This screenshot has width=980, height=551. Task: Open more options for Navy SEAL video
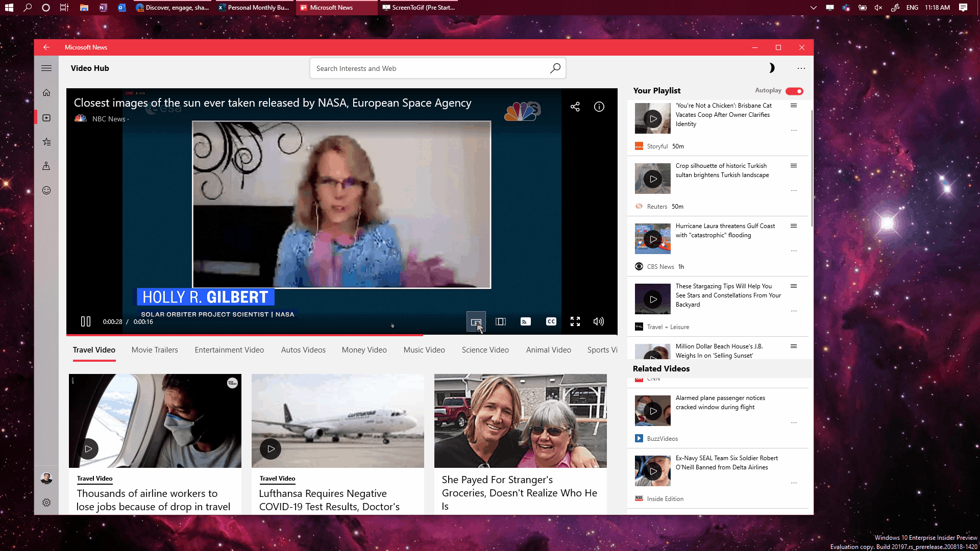click(794, 483)
